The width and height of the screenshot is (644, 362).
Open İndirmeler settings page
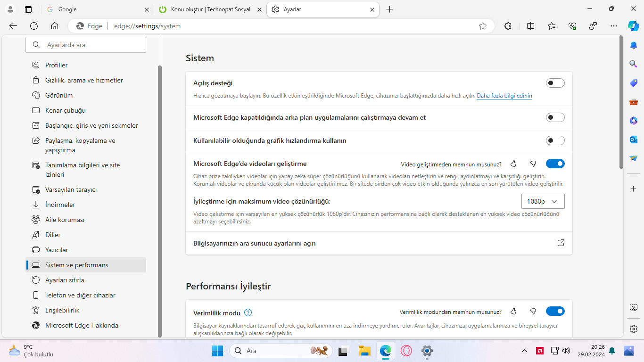[86, 205]
